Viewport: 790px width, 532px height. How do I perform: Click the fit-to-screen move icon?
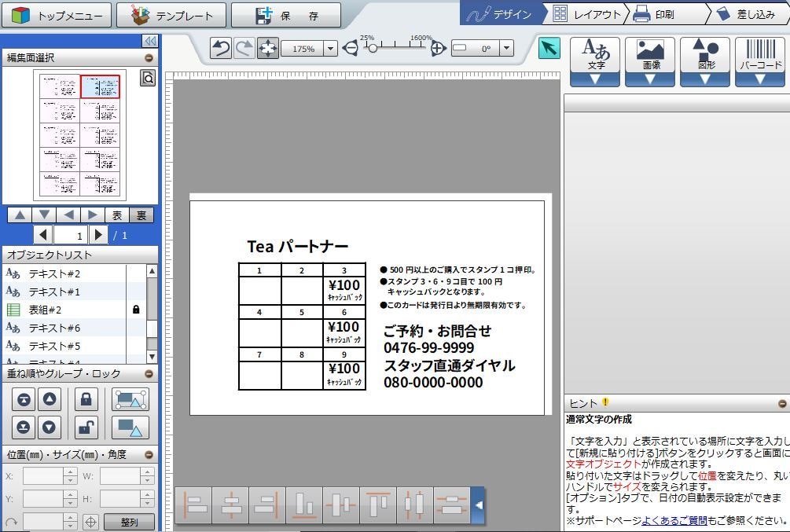click(268, 49)
